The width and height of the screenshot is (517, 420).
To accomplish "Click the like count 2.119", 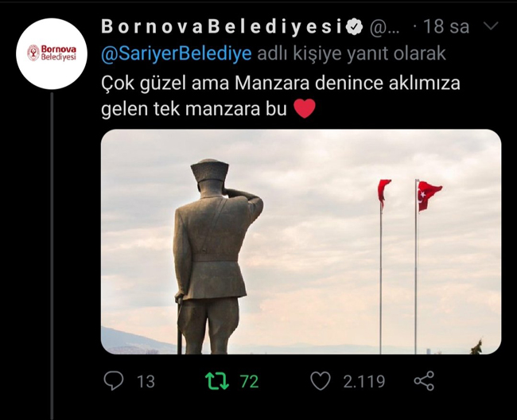I will [x=364, y=382].
